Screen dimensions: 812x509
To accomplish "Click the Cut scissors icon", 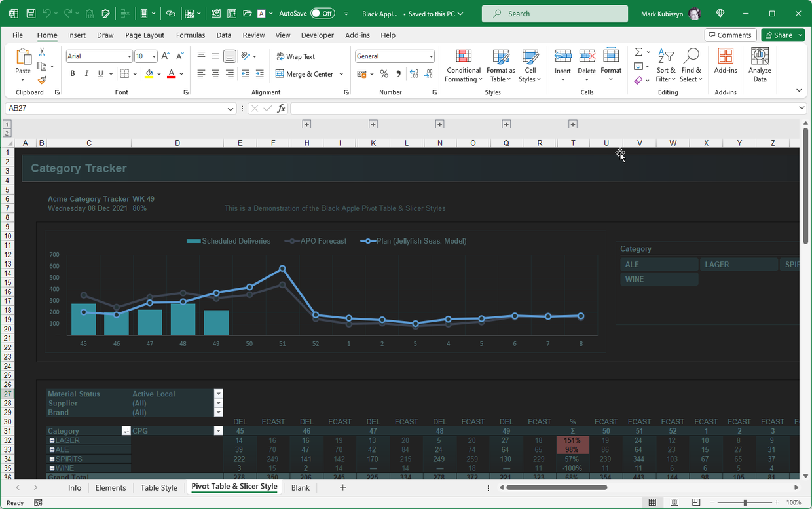I will click(42, 52).
